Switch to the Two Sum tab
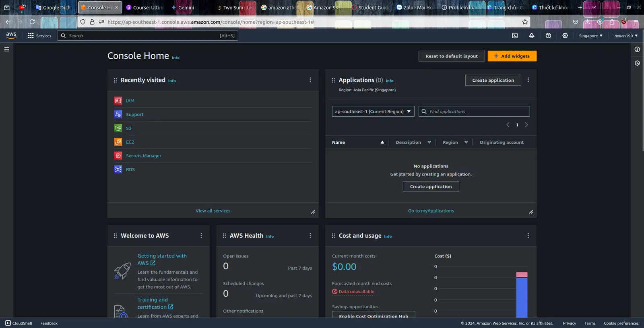Viewport: 644px width, 328px height. tap(235, 8)
